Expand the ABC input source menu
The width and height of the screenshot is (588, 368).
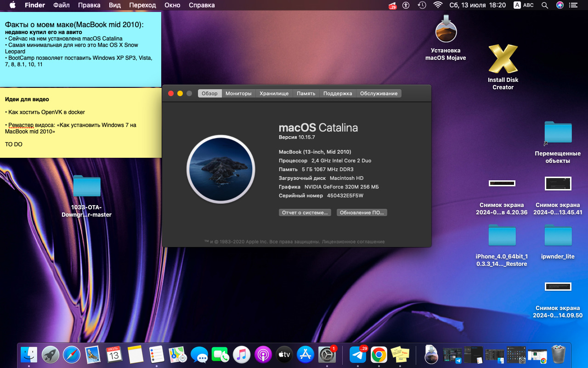(524, 5)
